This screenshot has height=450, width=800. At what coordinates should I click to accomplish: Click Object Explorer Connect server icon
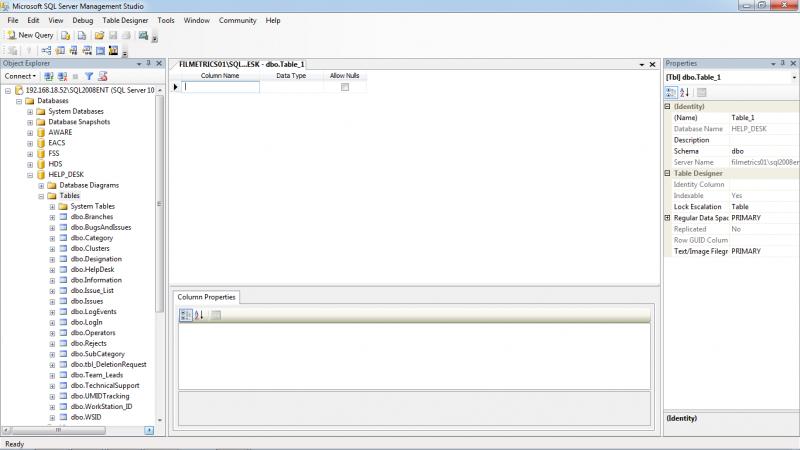pos(49,76)
